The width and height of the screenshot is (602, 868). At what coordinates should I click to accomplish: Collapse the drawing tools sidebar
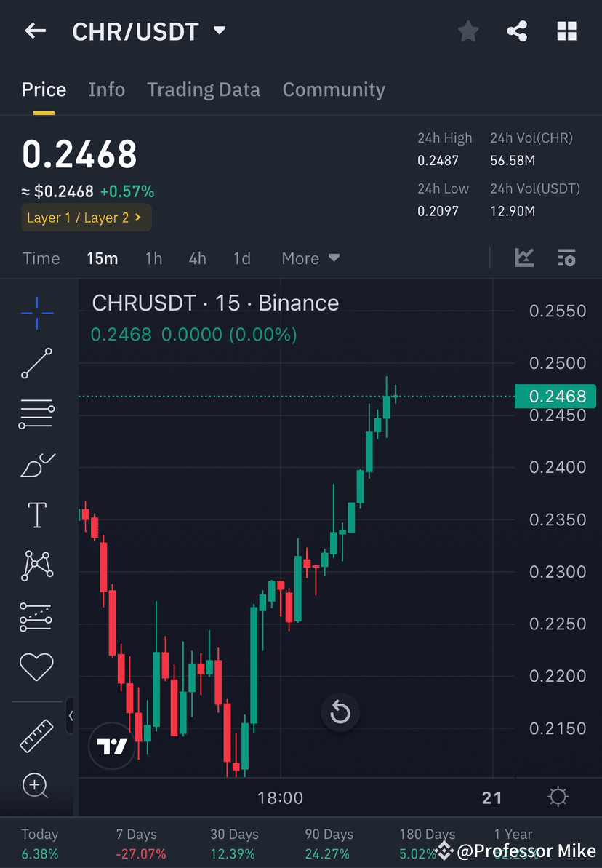coord(71,716)
